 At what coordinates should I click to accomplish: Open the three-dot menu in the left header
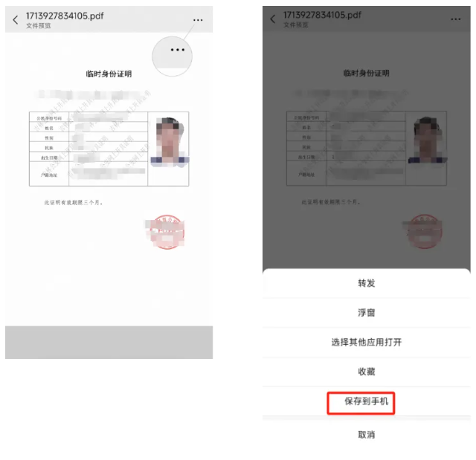point(198,20)
